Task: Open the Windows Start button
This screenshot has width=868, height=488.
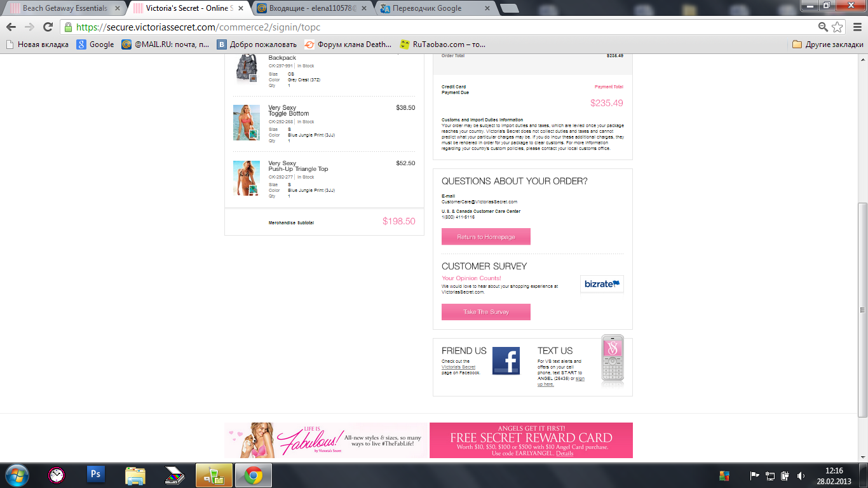Action: [x=17, y=475]
